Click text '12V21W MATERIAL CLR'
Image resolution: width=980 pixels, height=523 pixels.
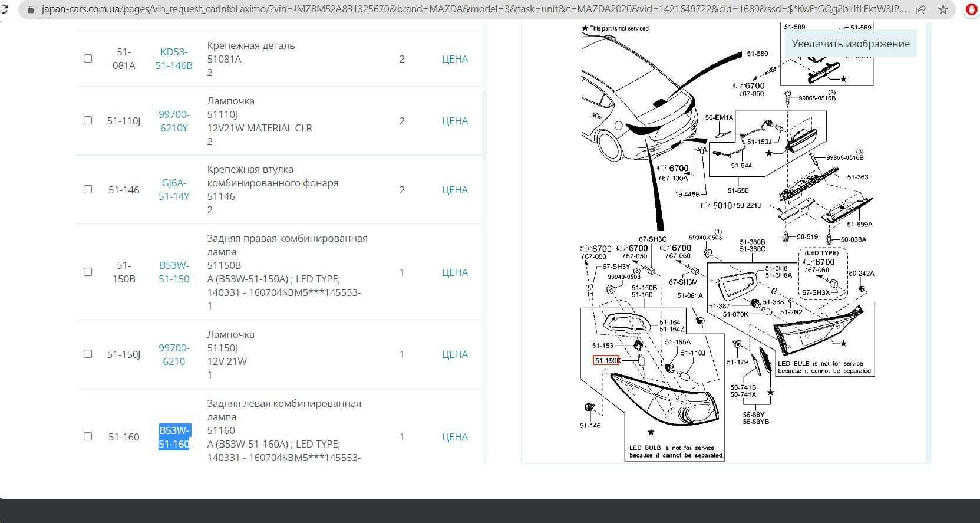pos(259,128)
